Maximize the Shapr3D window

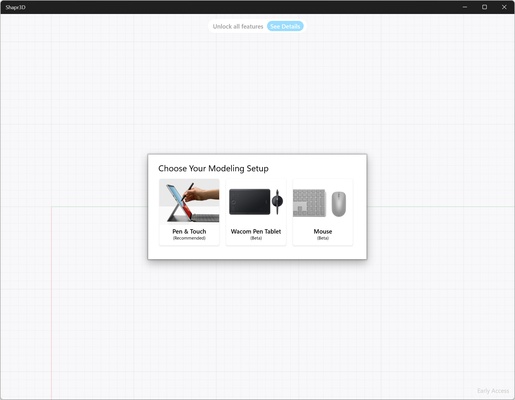click(x=484, y=7)
